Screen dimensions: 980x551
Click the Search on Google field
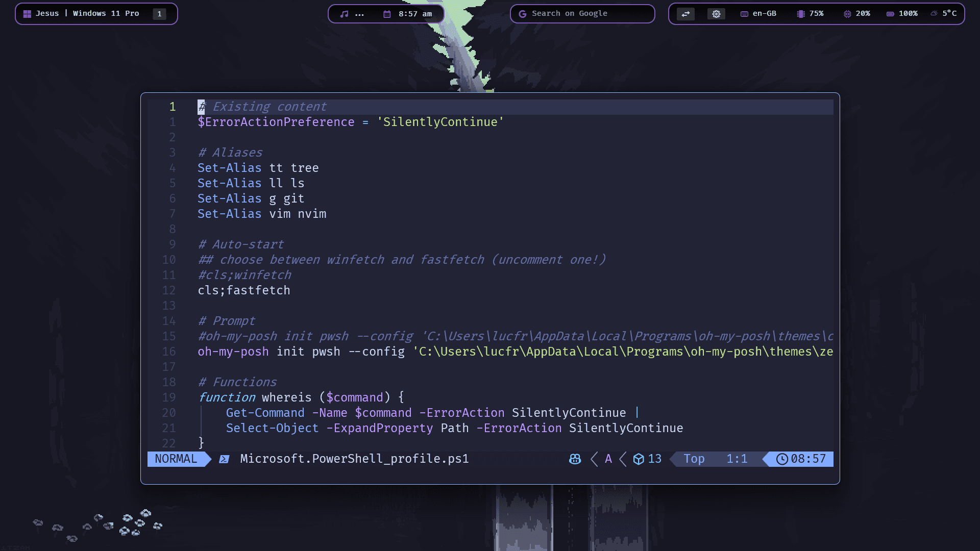tap(582, 14)
